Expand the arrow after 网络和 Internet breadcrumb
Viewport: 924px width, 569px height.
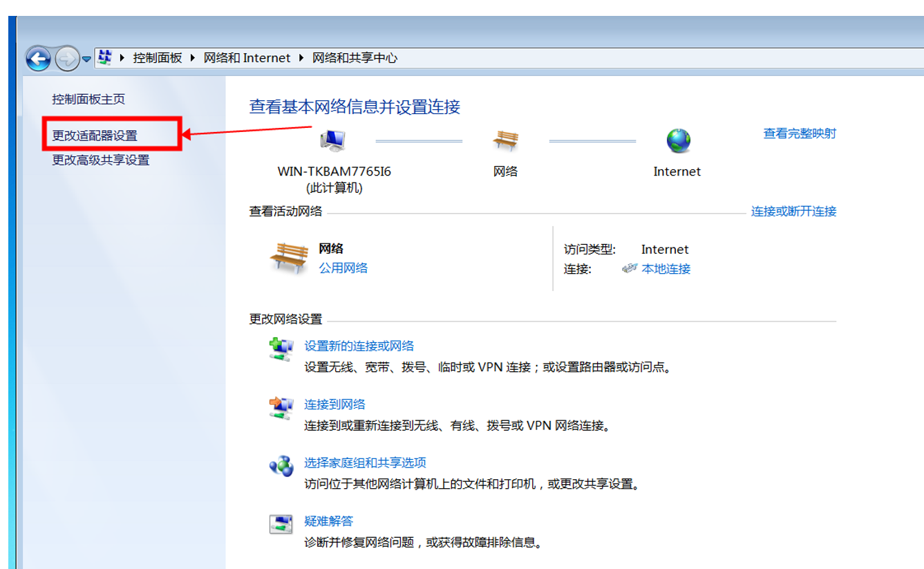click(x=301, y=58)
